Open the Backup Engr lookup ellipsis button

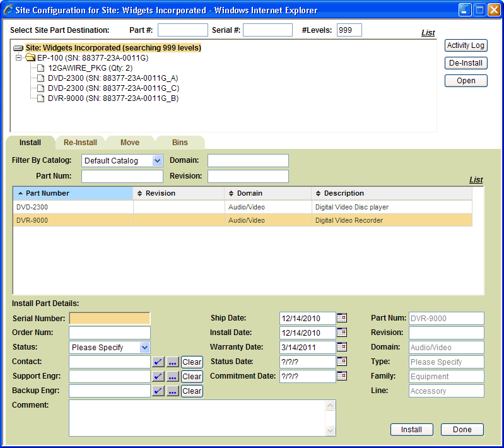click(x=173, y=391)
